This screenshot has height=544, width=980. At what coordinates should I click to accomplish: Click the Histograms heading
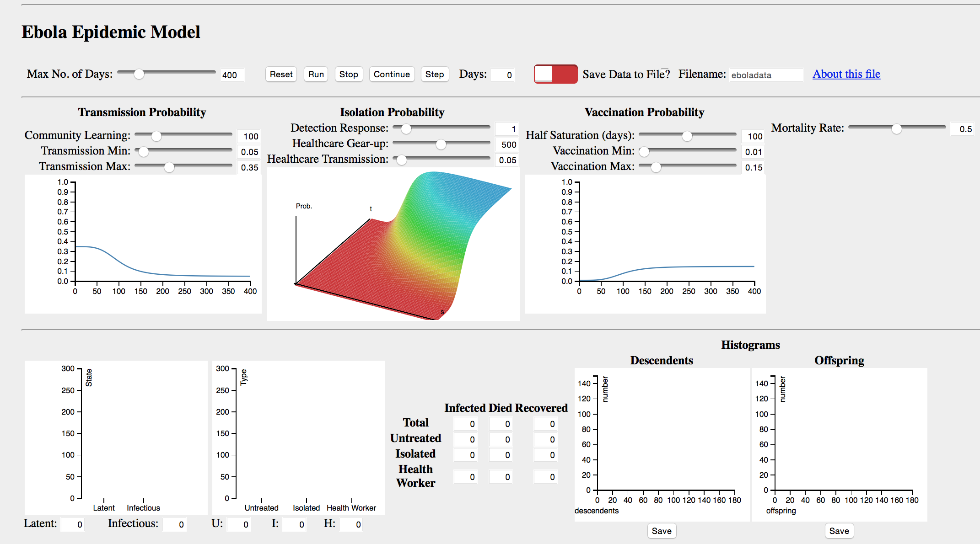coord(750,345)
